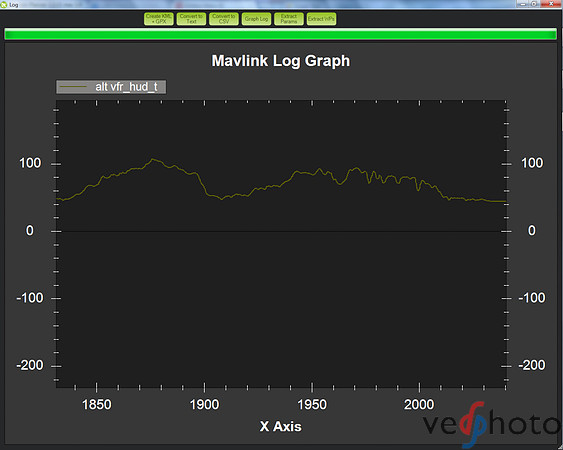Click the right axis 100 label
The image size is (563, 450).
[532, 163]
